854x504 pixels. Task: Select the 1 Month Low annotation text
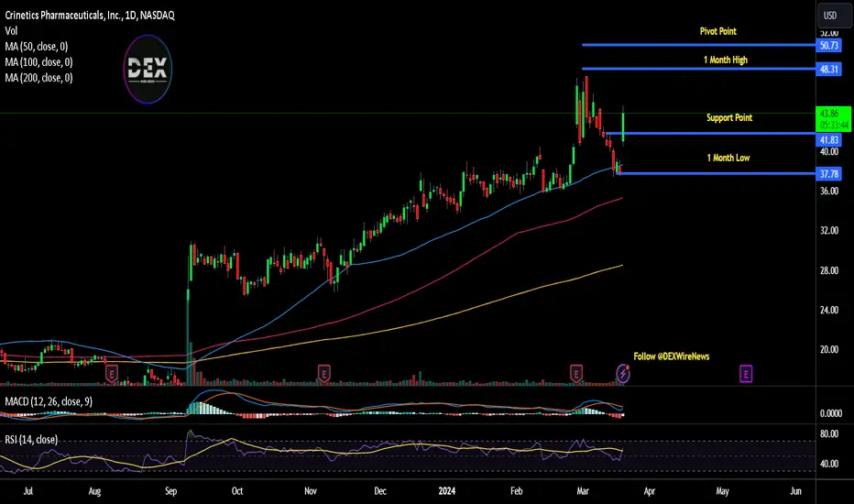[x=728, y=158]
